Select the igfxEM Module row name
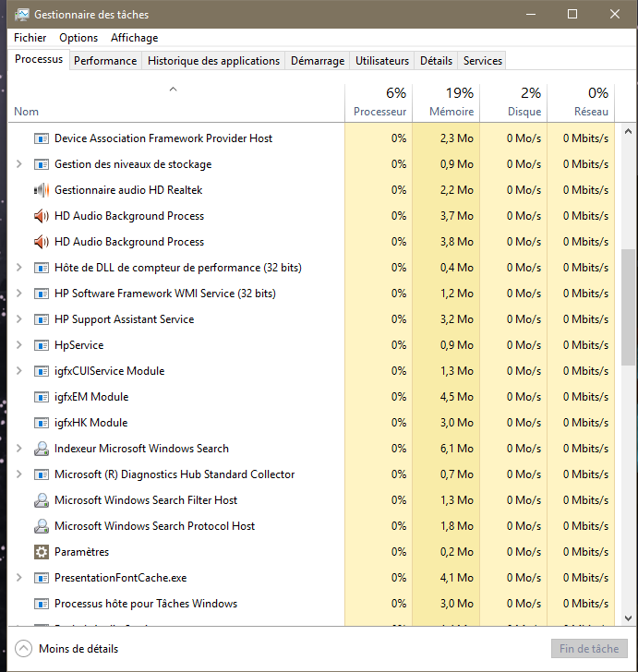Viewport: 638px width, 672px height. [91, 397]
